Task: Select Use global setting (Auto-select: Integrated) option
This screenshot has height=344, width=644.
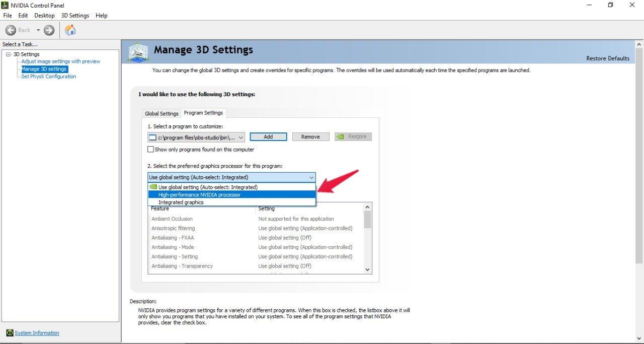Action: [x=208, y=187]
